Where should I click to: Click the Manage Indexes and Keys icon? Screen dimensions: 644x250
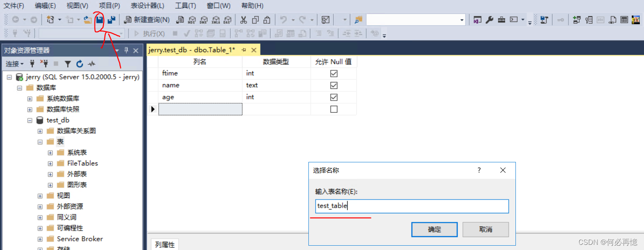(589, 19)
